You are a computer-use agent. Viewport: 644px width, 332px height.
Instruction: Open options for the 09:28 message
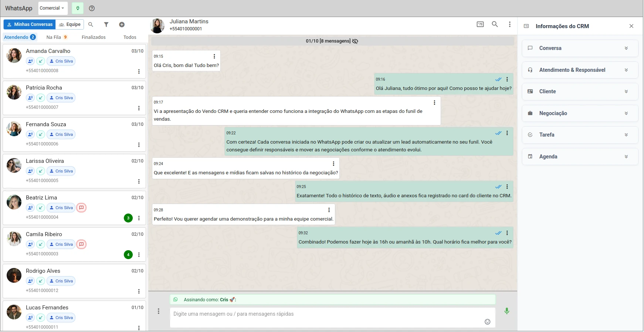pyautogui.click(x=329, y=210)
